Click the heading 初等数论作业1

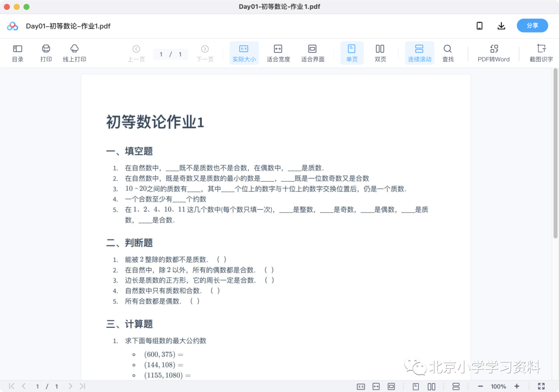click(x=155, y=122)
